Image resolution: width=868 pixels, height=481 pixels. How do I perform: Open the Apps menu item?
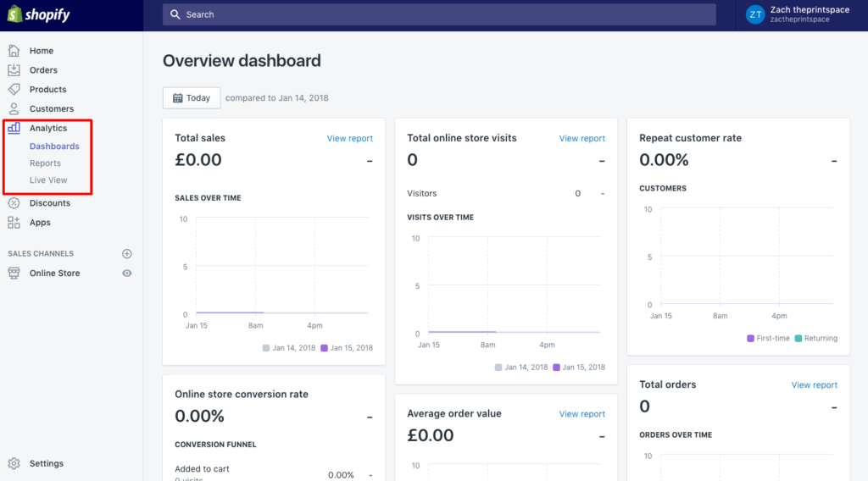[40, 222]
